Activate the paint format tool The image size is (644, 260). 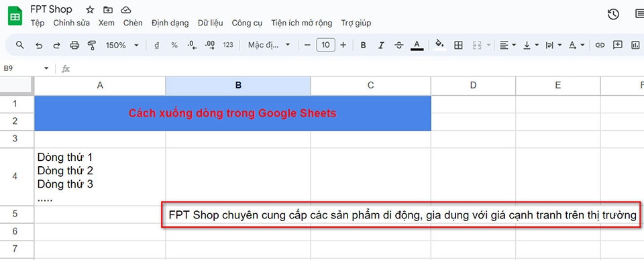pyautogui.click(x=92, y=46)
